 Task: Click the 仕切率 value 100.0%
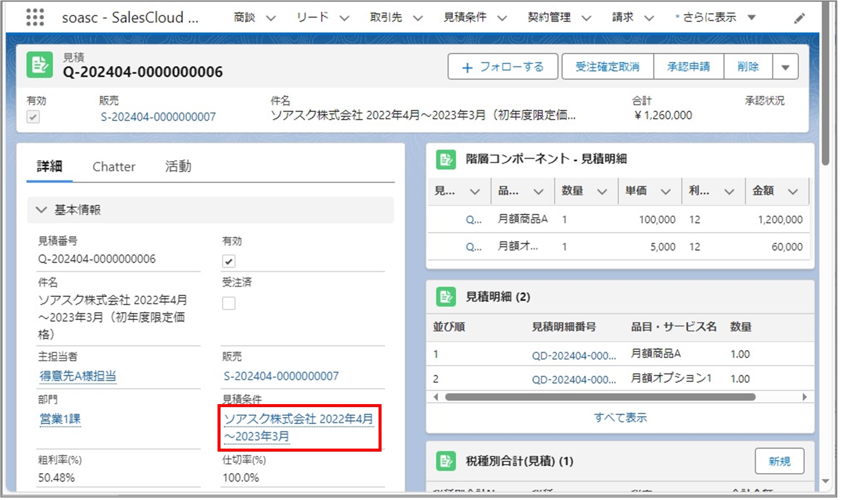click(x=241, y=477)
